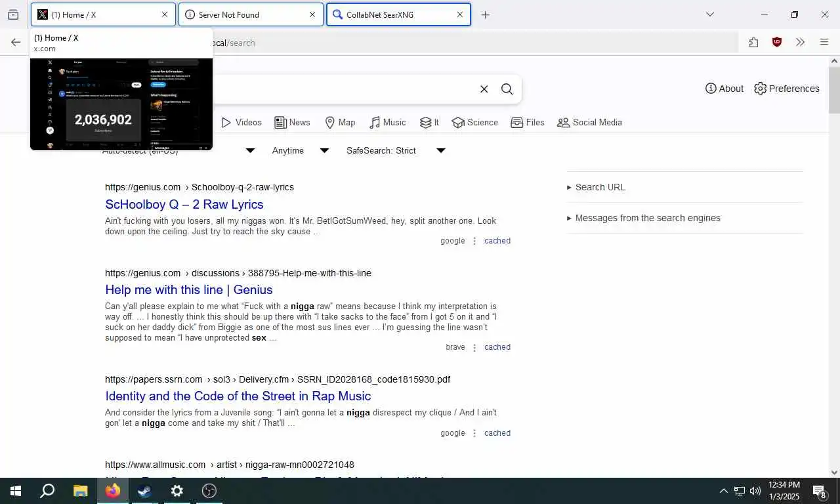Show more toolbar tools overflow chevron
Screen dimensions: 840x504
pos(800,42)
